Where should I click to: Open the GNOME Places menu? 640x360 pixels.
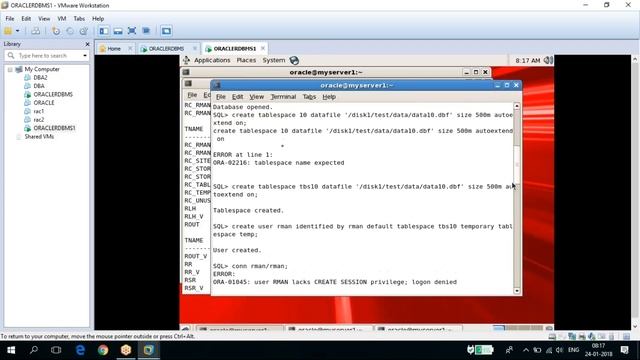(x=246, y=60)
